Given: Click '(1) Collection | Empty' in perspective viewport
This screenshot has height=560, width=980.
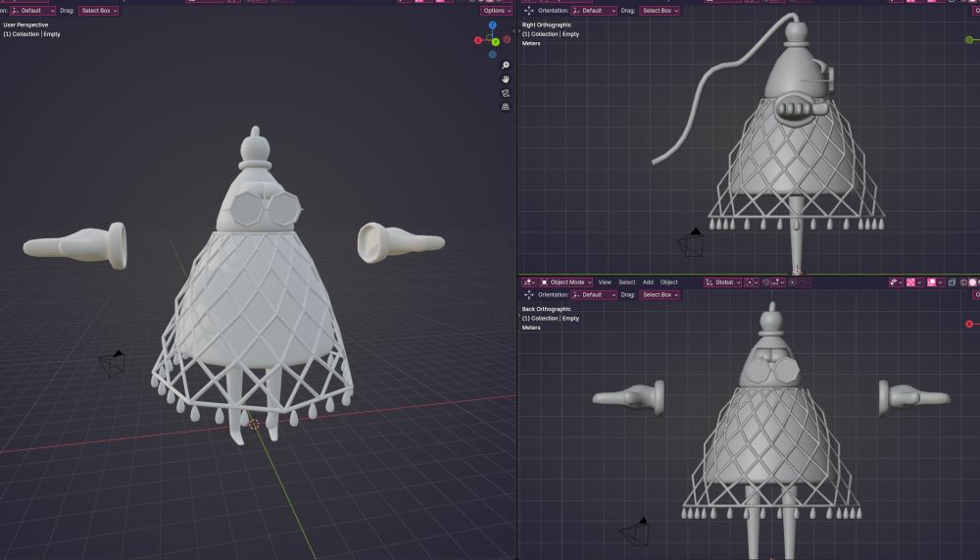Looking at the screenshot, I should point(32,33).
